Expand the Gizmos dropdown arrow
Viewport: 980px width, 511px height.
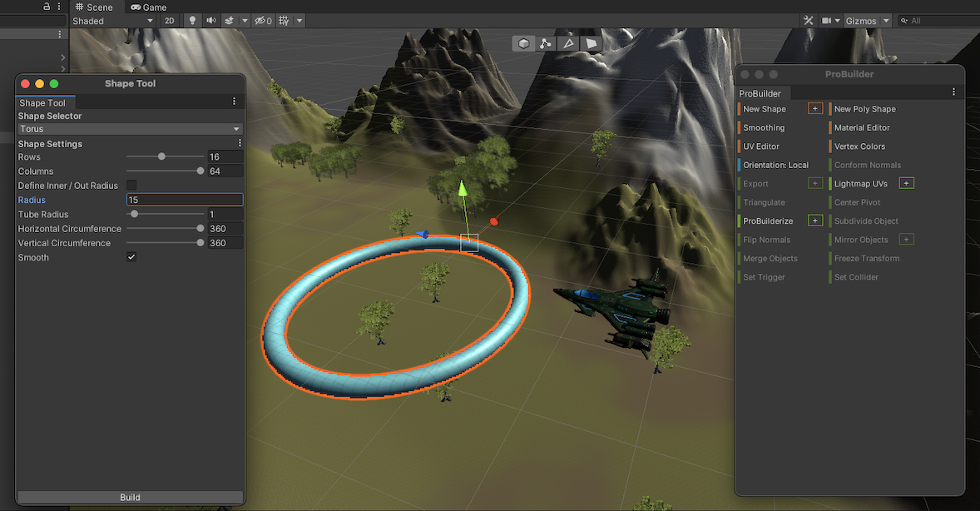tap(886, 21)
